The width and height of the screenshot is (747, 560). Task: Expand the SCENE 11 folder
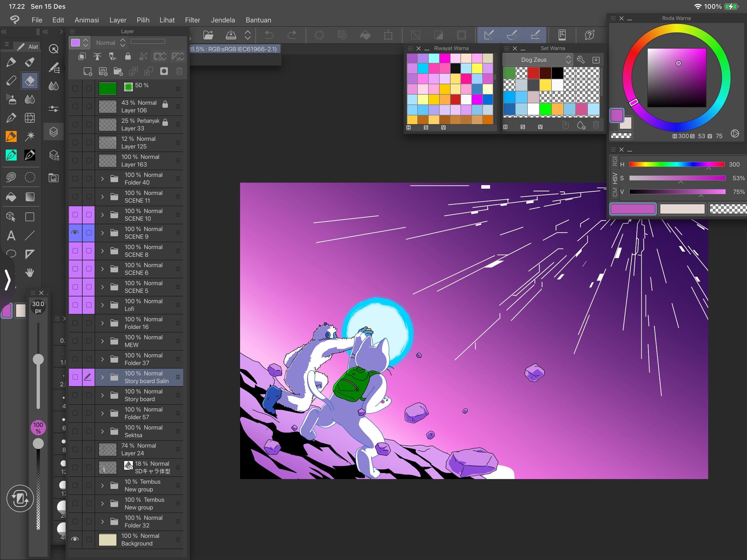[x=102, y=197]
